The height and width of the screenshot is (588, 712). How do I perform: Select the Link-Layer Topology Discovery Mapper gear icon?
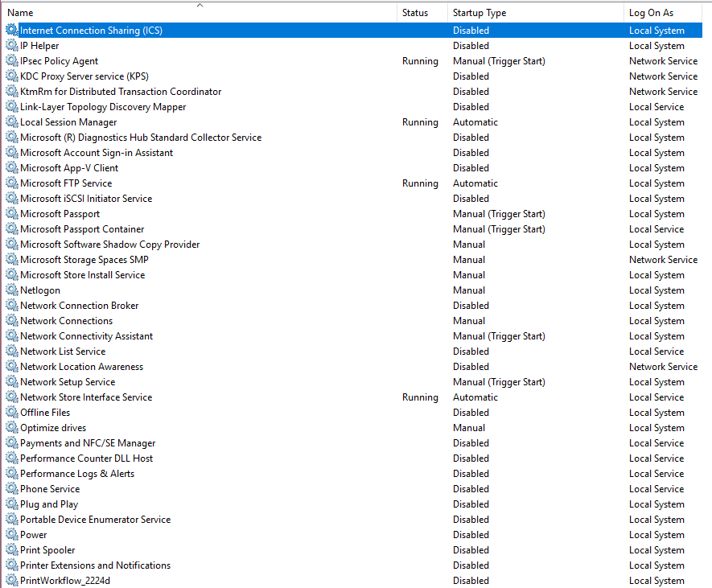[12, 107]
